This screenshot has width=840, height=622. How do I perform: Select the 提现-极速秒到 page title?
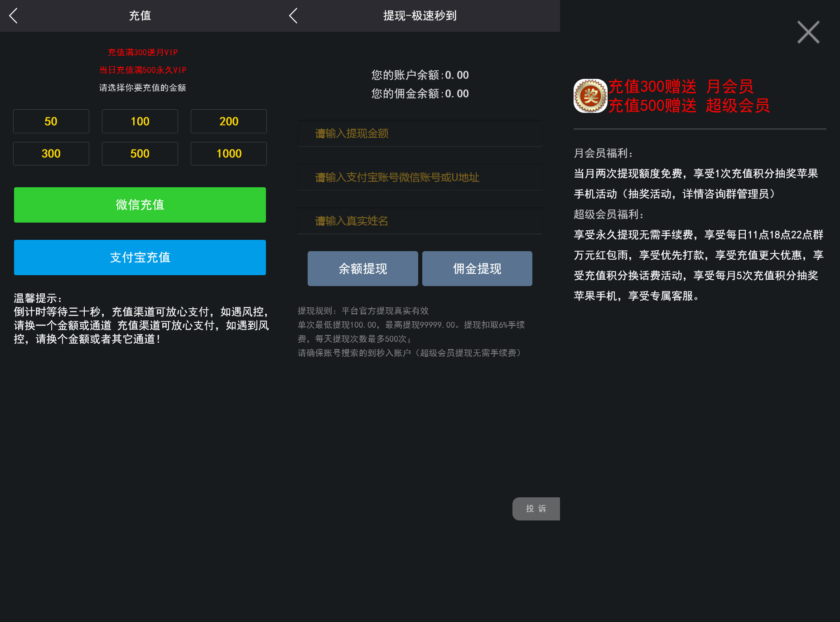420,15
